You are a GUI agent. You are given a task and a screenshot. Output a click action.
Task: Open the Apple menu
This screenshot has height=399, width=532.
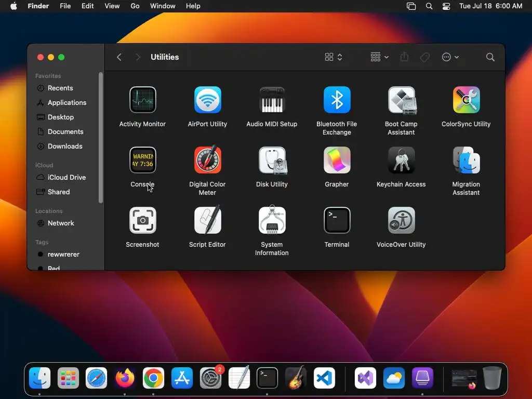[14, 6]
